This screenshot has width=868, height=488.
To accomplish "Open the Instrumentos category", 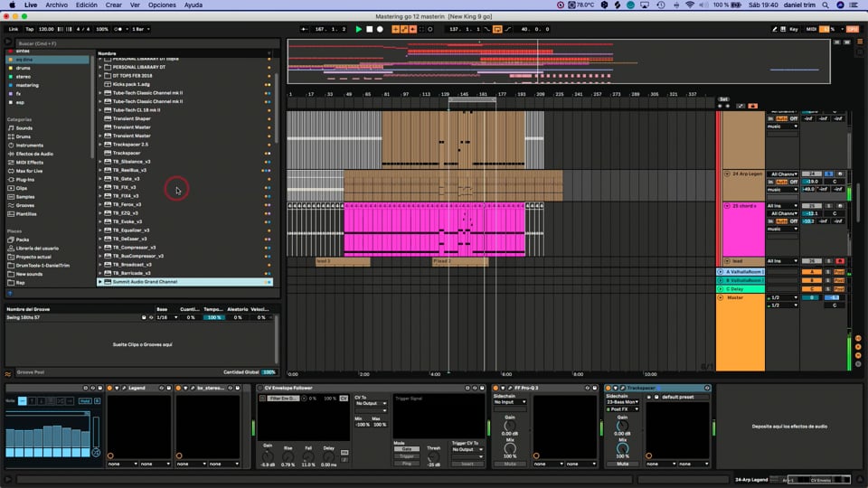I will point(29,145).
